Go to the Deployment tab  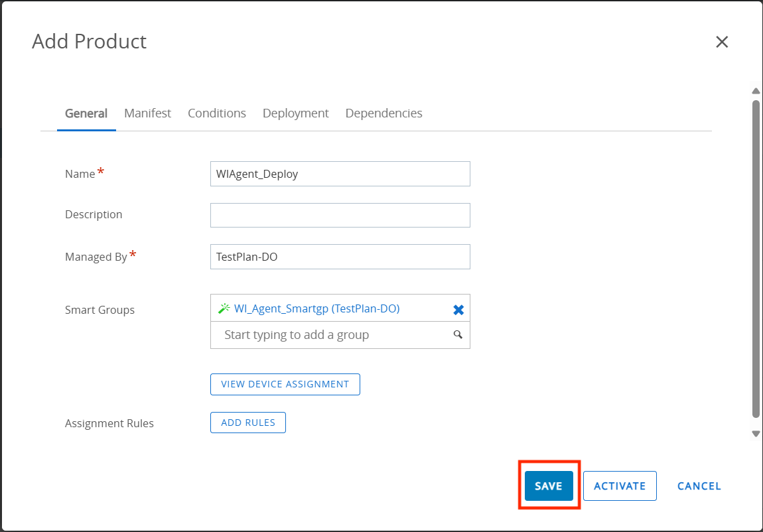coord(295,113)
